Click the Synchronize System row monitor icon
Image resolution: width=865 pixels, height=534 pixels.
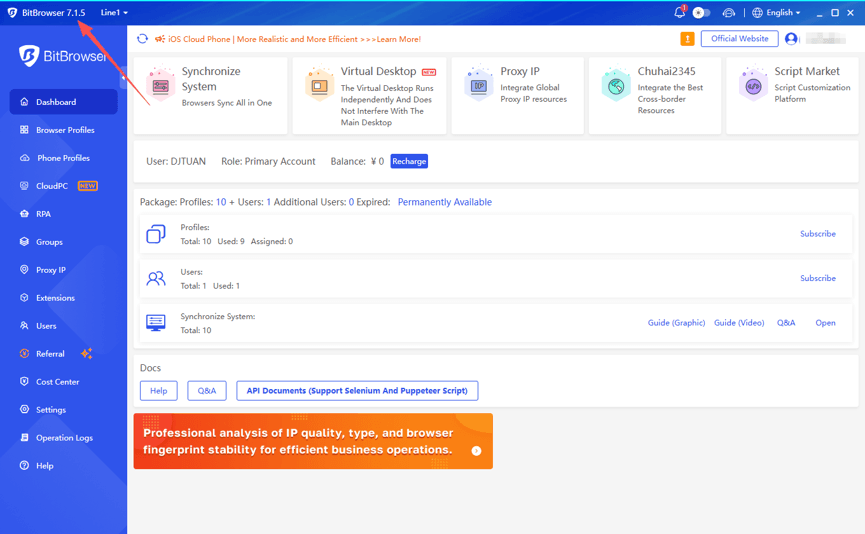(156, 323)
